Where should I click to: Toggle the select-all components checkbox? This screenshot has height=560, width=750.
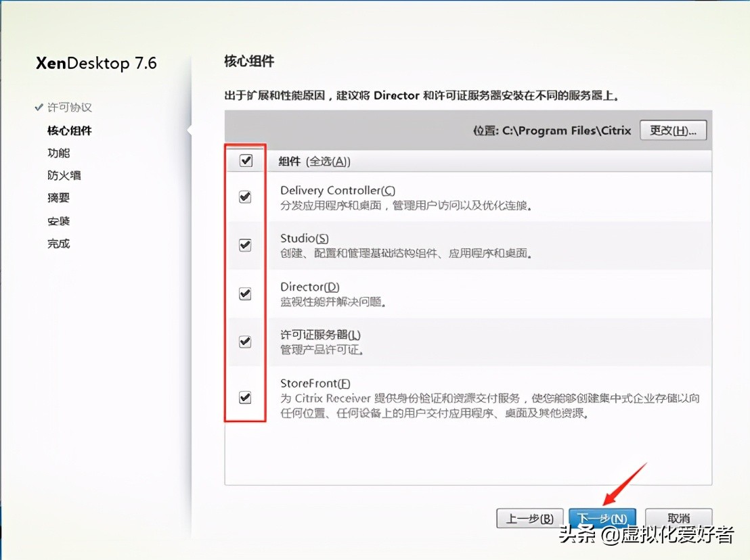coord(246,160)
